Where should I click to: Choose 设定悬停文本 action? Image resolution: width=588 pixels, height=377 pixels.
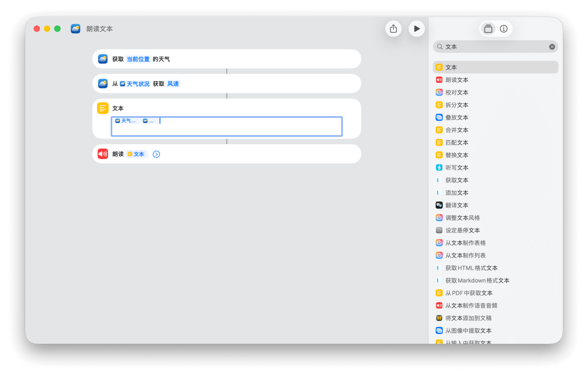tap(462, 230)
